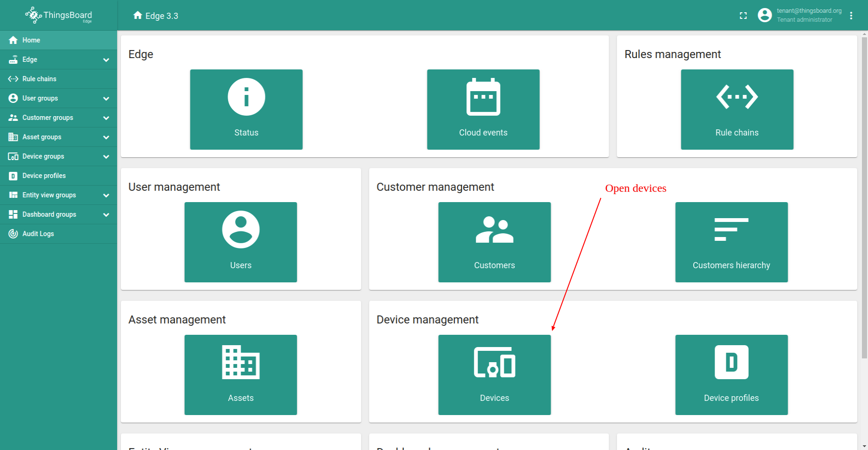Open the Rule chains tile
868x450 pixels.
coord(737,110)
